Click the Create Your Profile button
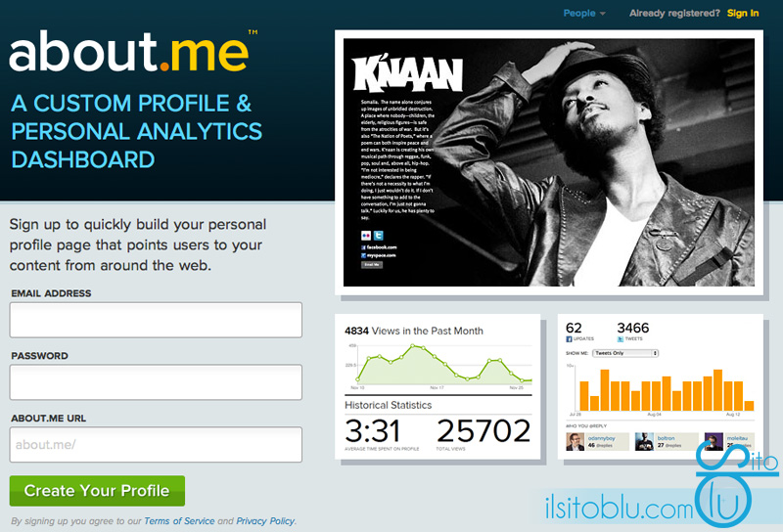This screenshot has height=532, width=783. [x=97, y=491]
